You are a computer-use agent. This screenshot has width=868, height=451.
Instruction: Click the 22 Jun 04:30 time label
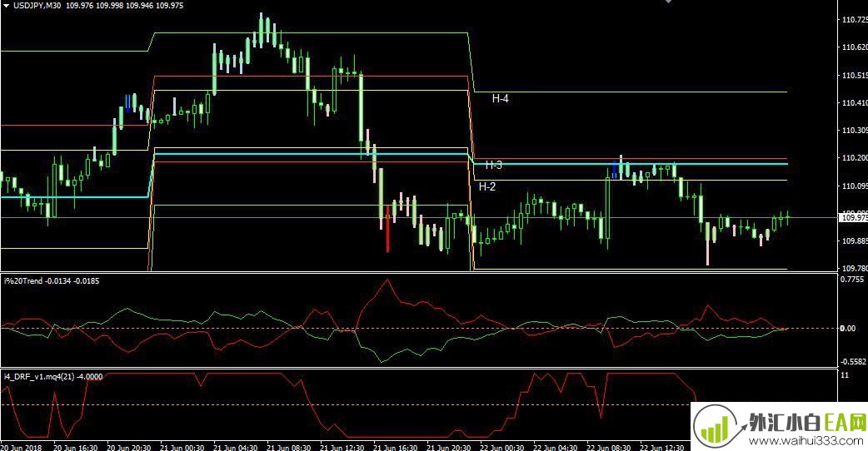(556, 447)
